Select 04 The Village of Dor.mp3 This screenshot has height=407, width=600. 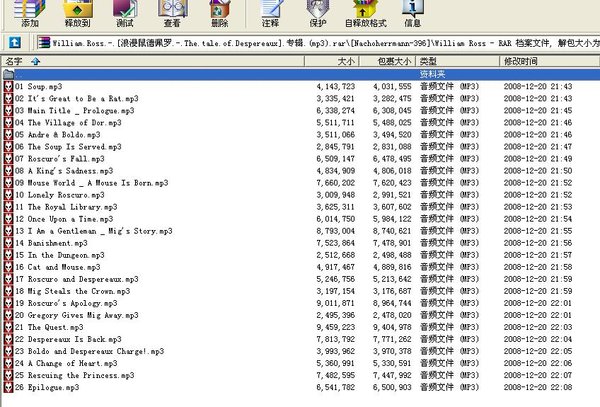68,123
